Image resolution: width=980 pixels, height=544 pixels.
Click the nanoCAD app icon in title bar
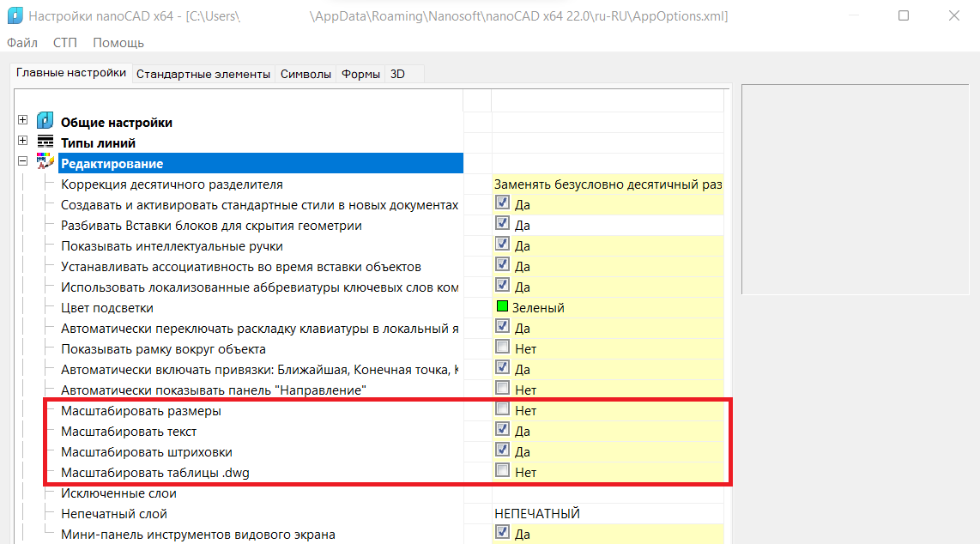coord(14,16)
